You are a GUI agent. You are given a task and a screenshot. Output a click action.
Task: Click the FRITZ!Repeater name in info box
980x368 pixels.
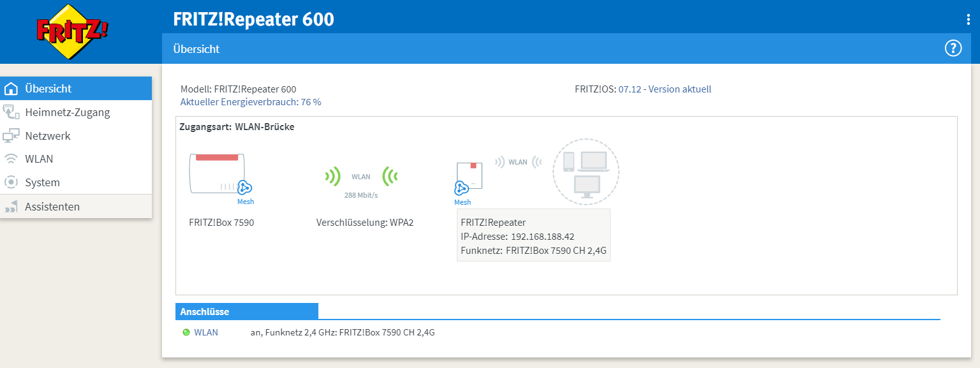(493, 223)
